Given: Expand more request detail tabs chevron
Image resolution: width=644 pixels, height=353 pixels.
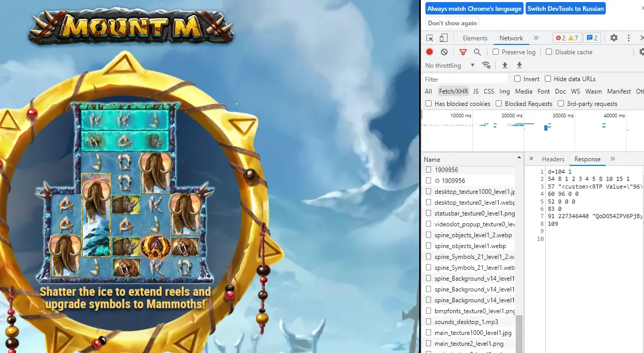Looking at the screenshot, I should 612,159.
